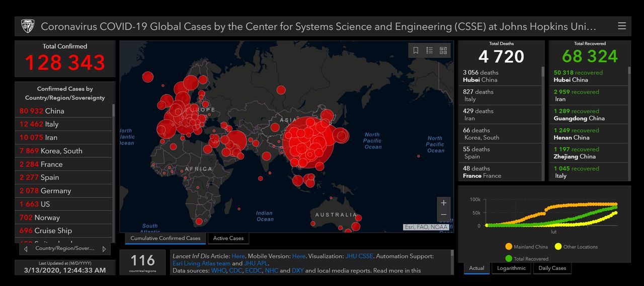Image resolution: width=644 pixels, height=286 pixels.
Task: Open the Lancet article 'Here' link
Action: (238, 256)
